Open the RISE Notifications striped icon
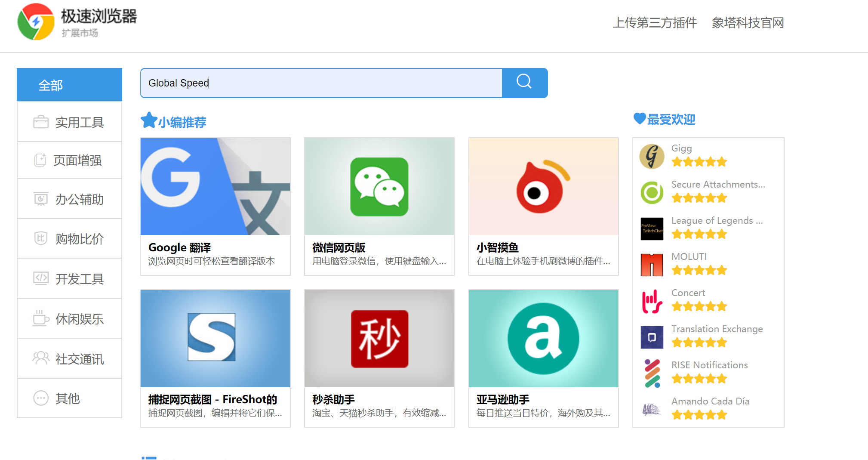This screenshot has width=868, height=460. pyautogui.click(x=652, y=373)
